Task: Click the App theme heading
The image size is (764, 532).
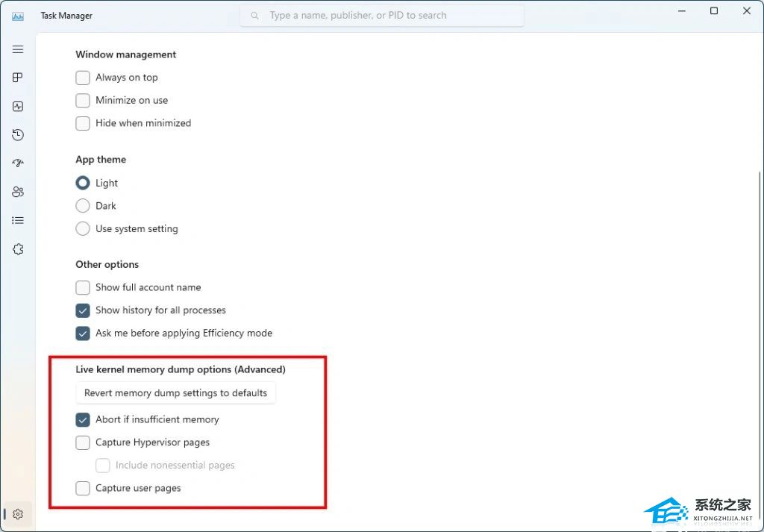Action: [101, 160]
